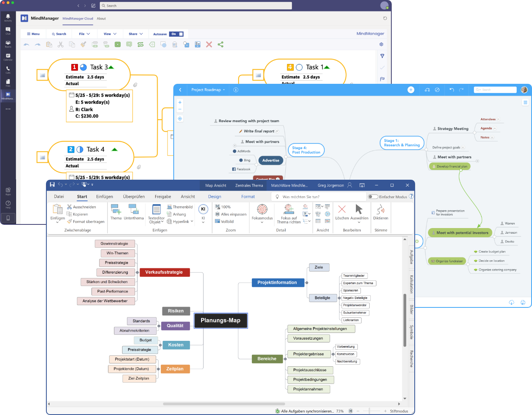
Task: Open the Share dropdown in MindManager
Action: (x=136, y=34)
